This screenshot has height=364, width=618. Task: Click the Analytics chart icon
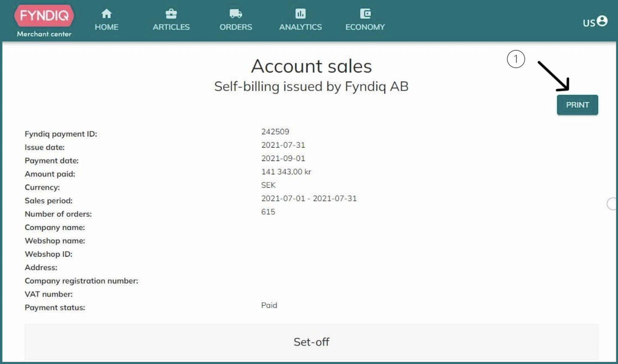[300, 14]
